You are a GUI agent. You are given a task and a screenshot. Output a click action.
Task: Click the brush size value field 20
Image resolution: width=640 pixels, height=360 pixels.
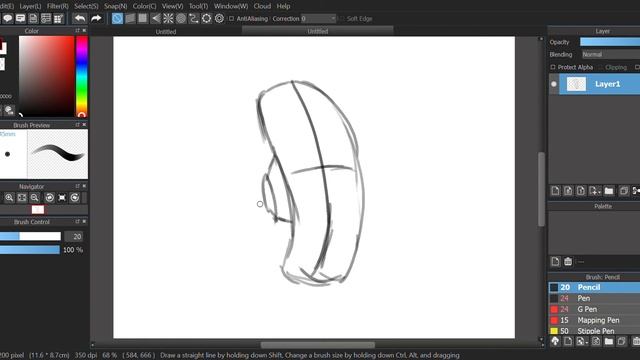73,236
